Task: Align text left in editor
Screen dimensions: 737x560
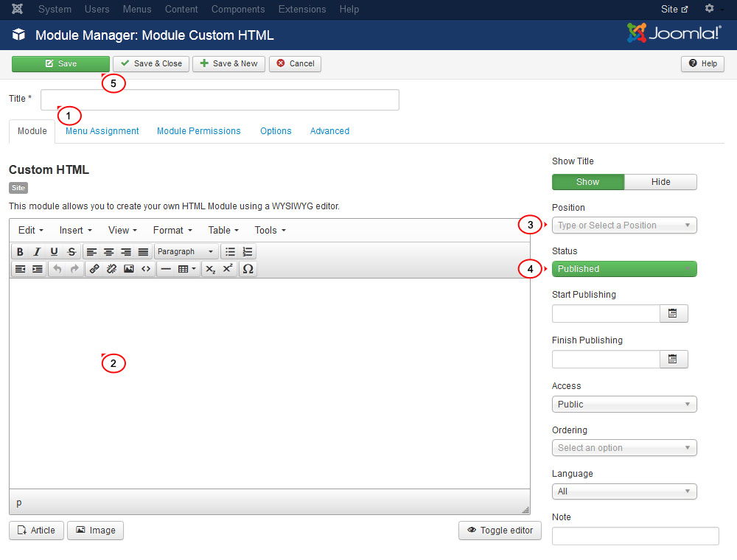Action: coord(91,252)
